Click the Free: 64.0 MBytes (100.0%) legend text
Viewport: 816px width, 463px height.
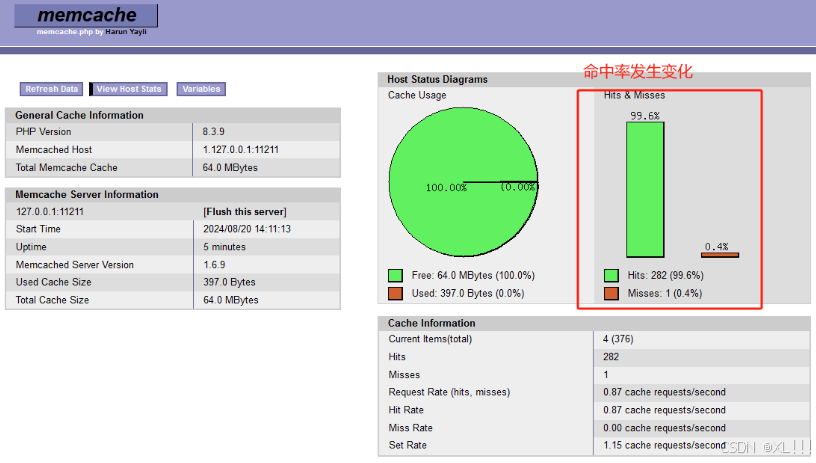473,275
